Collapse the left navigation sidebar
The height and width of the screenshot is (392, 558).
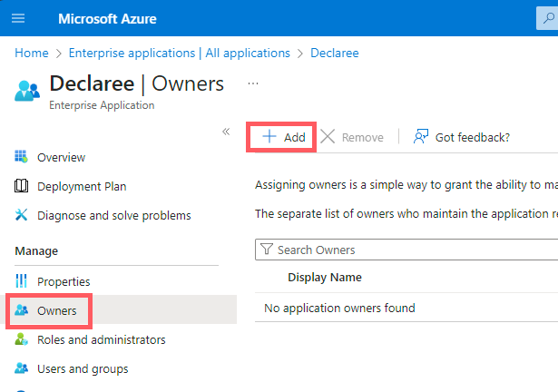(226, 132)
